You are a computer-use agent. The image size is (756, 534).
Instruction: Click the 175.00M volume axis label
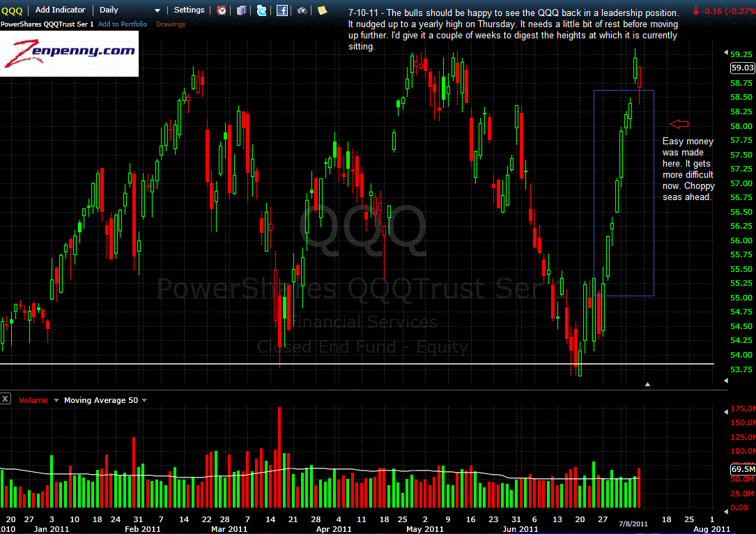pyautogui.click(x=743, y=409)
